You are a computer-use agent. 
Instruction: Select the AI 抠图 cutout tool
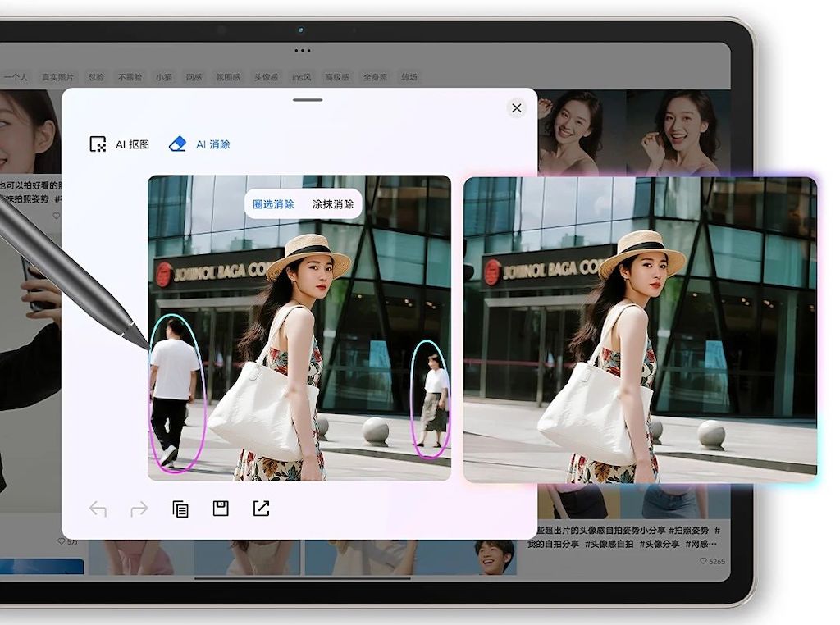tap(120, 144)
